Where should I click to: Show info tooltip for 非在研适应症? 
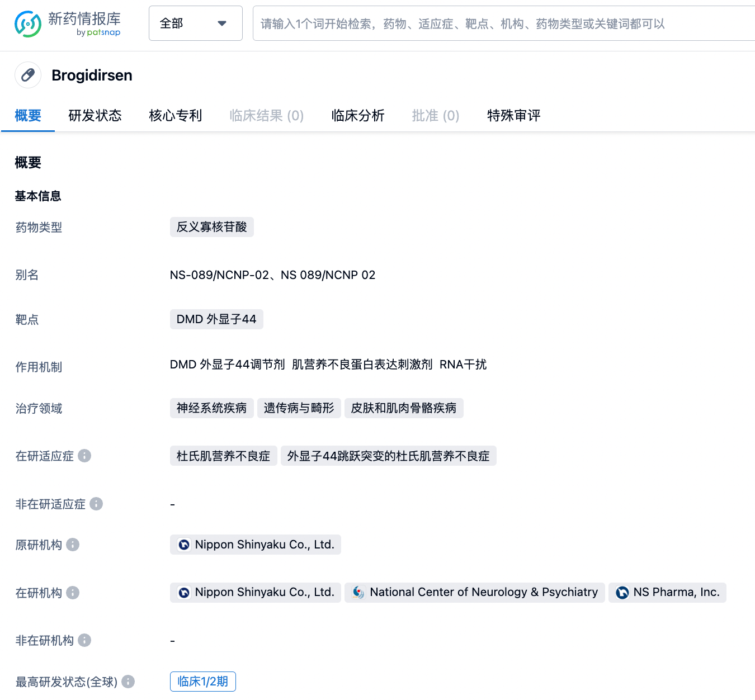click(x=96, y=504)
